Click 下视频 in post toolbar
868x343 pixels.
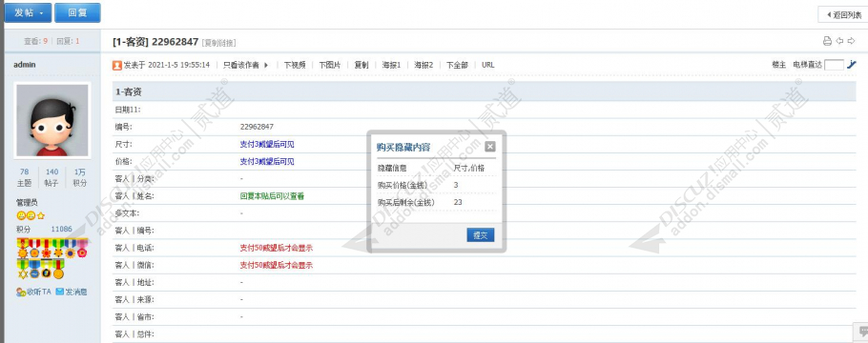pos(295,65)
